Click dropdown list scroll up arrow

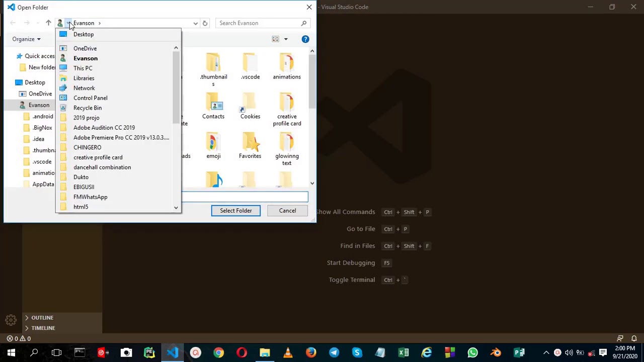(x=176, y=48)
